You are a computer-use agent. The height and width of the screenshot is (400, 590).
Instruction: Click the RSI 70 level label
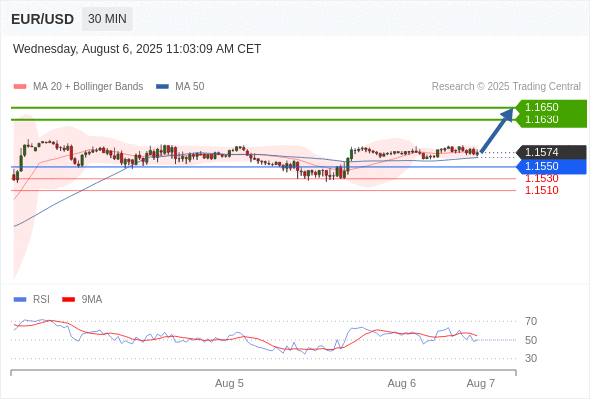coord(531,321)
